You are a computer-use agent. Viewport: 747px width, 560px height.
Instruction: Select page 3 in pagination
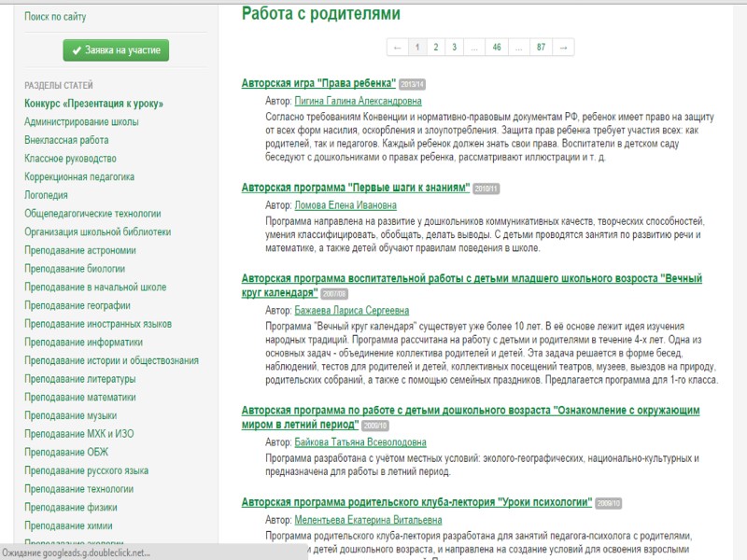454,48
